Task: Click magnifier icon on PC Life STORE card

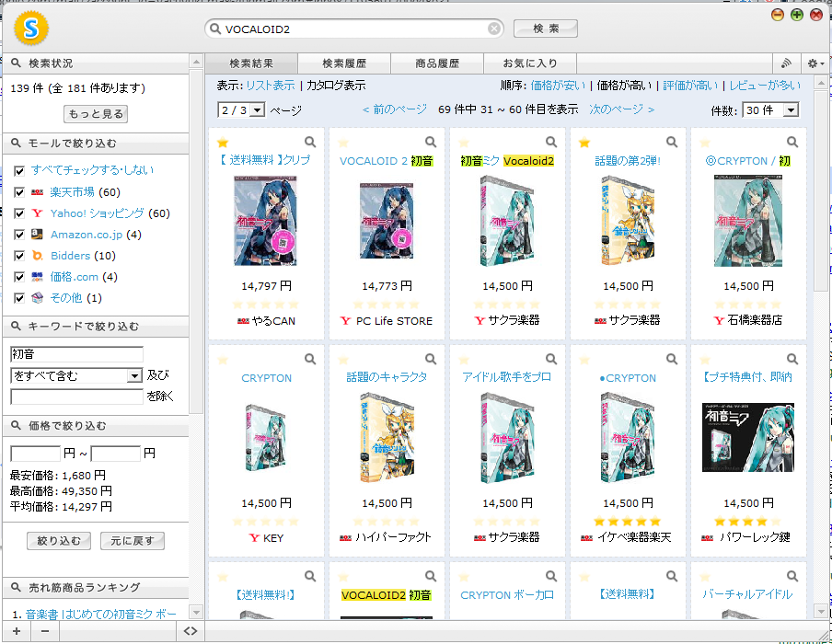Action: coord(431,143)
